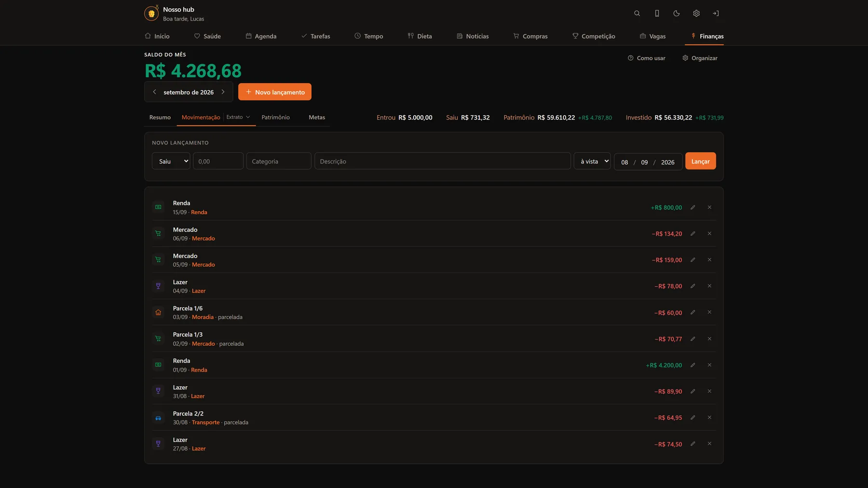
Task: Toggle dark mode moon icon
Action: 677,14
